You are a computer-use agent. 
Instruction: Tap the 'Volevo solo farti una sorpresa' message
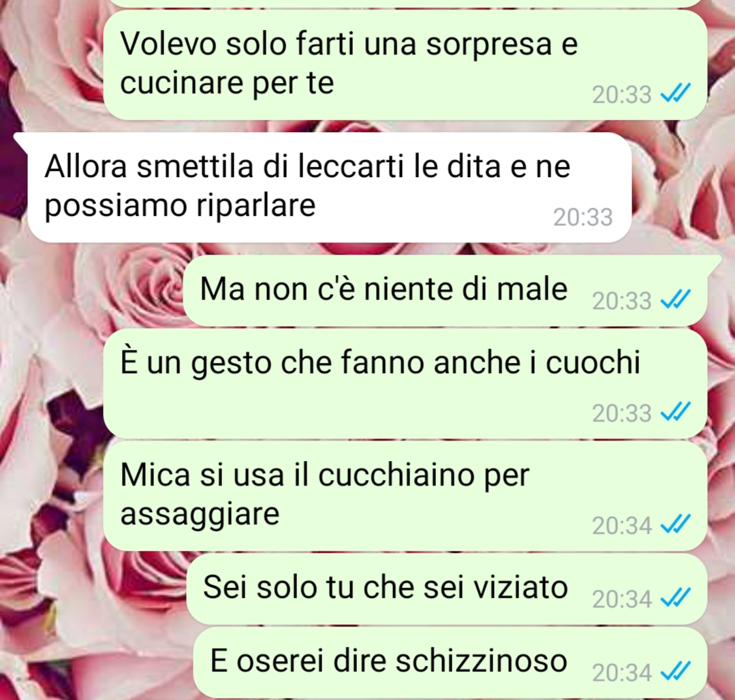click(405, 65)
